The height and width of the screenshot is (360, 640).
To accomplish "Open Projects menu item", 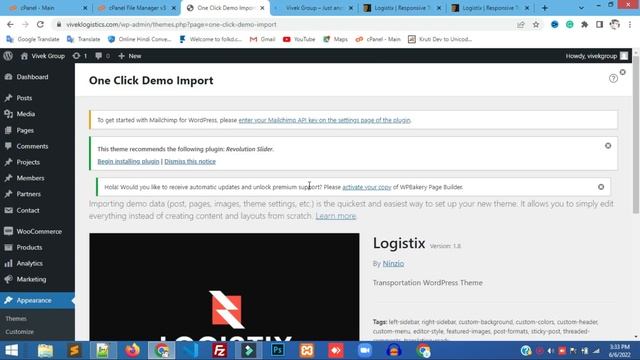I will (28, 162).
